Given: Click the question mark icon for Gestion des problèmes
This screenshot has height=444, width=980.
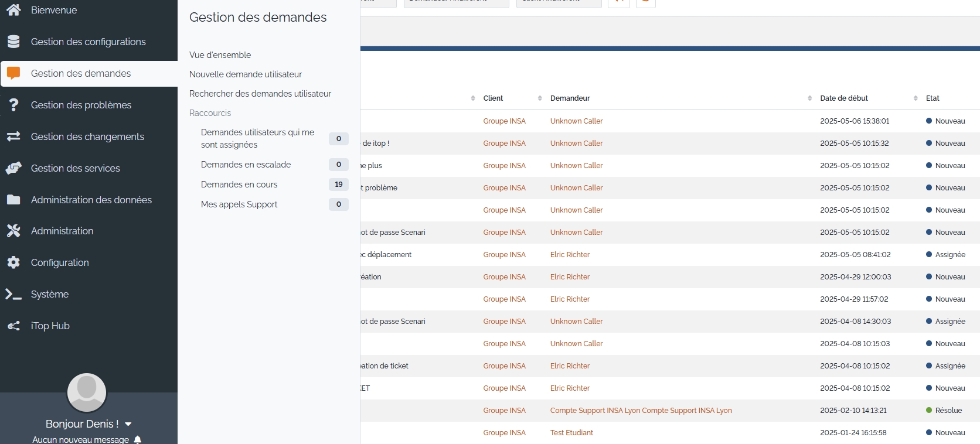Looking at the screenshot, I should pyautogui.click(x=13, y=105).
